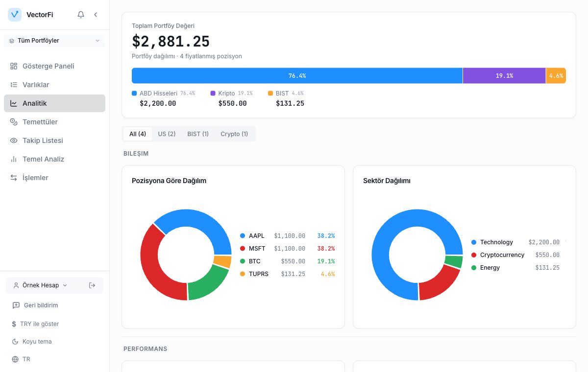Click the MSFT legend label

click(x=257, y=249)
